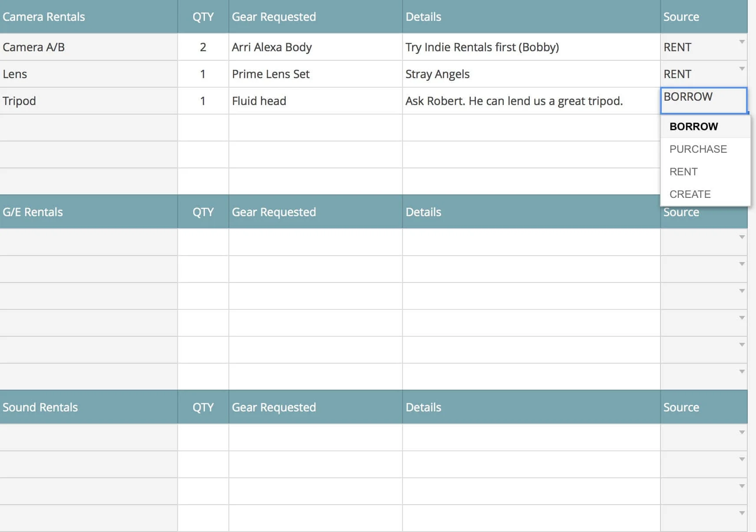
Task: Click the 'Try Indie Rentals first' details cell
Action: [531, 47]
